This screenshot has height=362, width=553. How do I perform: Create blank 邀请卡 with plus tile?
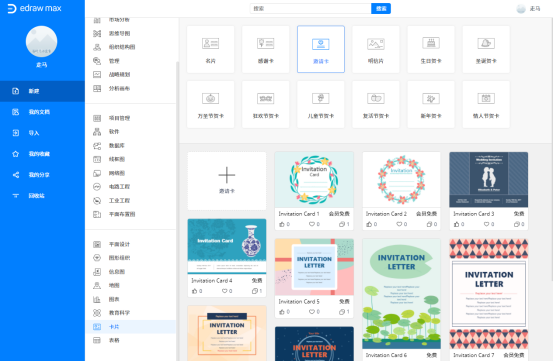click(227, 181)
